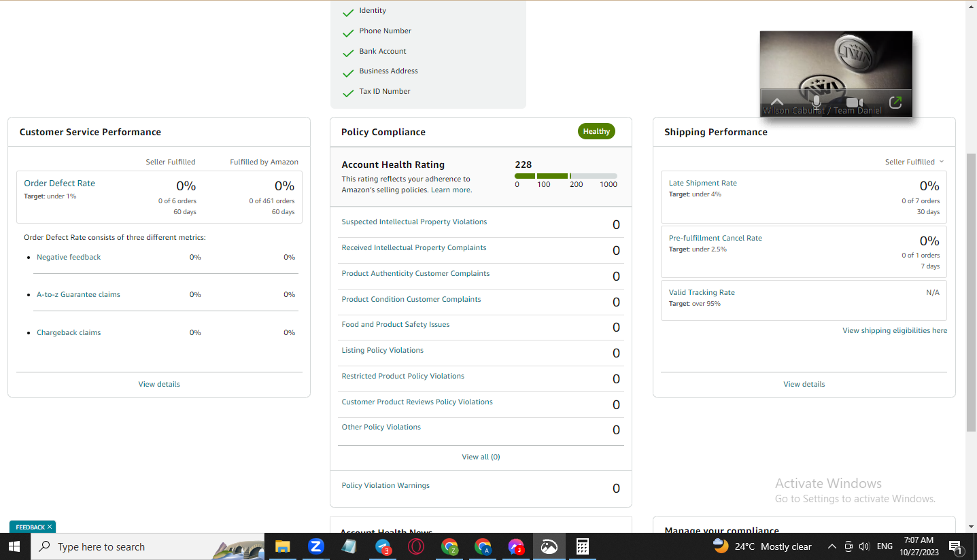Screen dimensions: 977x560
Task: Open the Chargeback claims link
Action: click(69, 332)
